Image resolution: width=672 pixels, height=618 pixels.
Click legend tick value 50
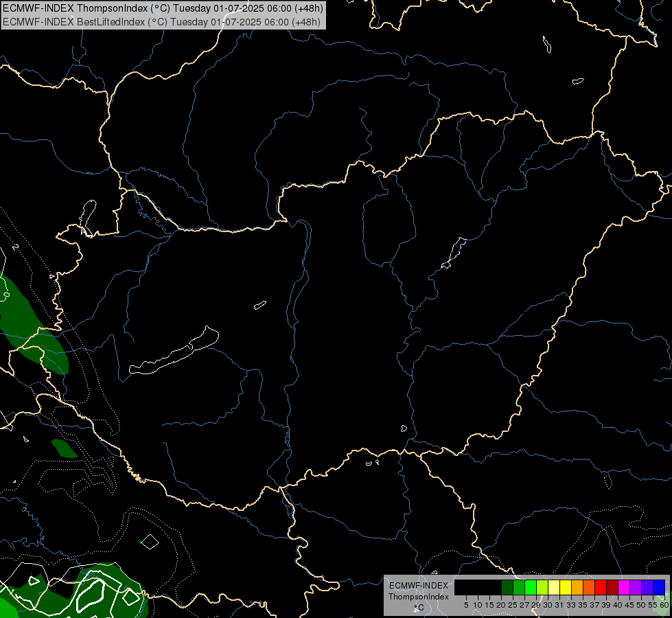pyautogui.click(x=642, y=605)
